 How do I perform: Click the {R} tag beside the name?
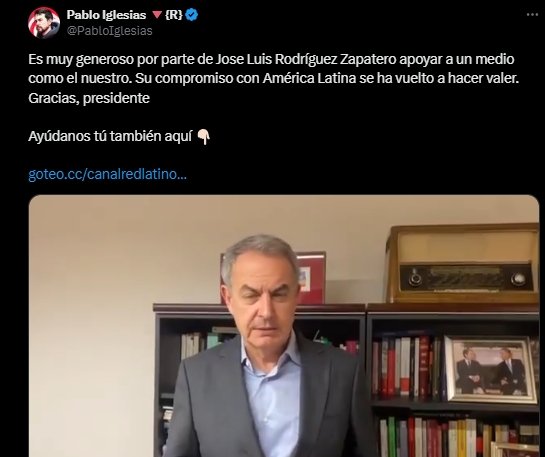173,15
